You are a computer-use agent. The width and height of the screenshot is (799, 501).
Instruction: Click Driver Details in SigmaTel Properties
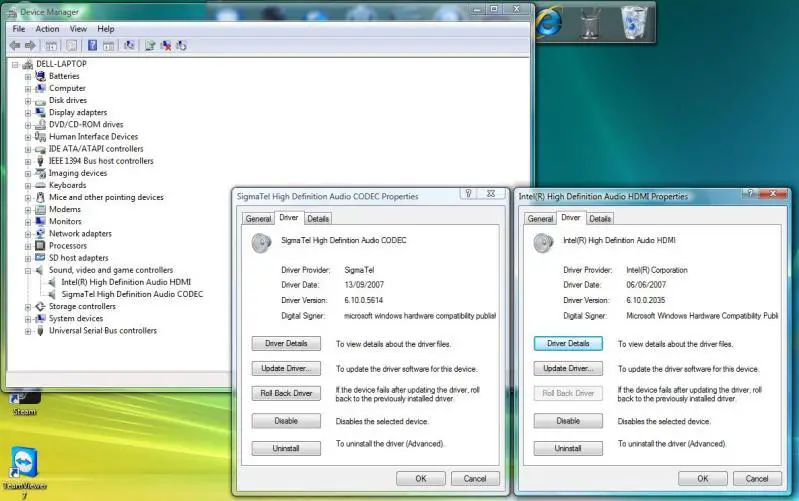pyautogui.click(x=286, y=344)
